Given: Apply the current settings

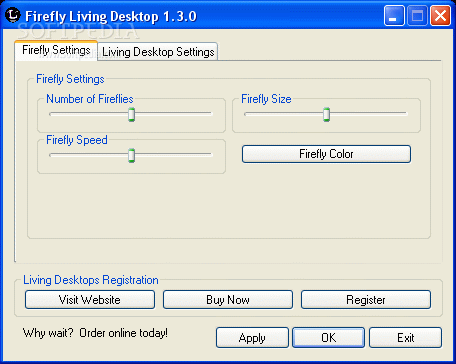Looking at the screenshot, I should [252, 338].
